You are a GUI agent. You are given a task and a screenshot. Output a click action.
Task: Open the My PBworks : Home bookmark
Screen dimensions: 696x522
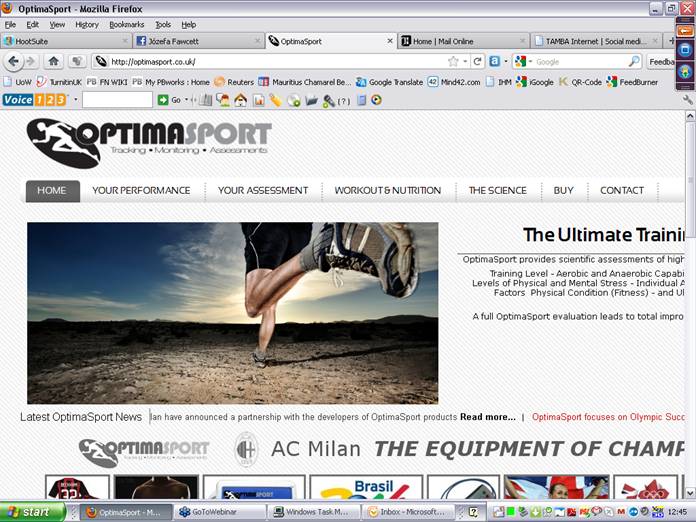pos(171,82)
